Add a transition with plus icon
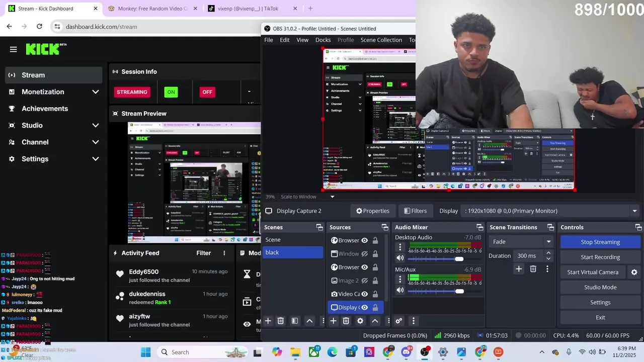This screenshot has height=362, width=644. [x=519, y=269]
